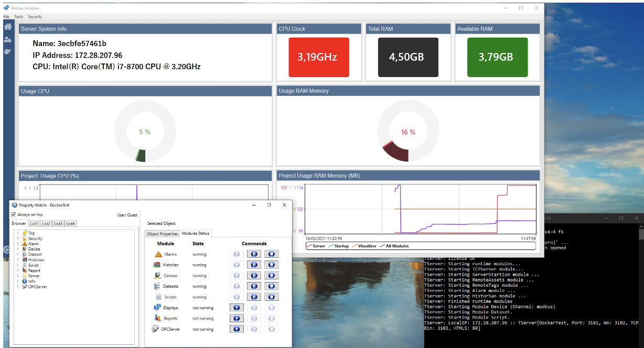Expand the Report tree node
The height and width of the screenshot is (348, 644).
click(x=18, y=270)
